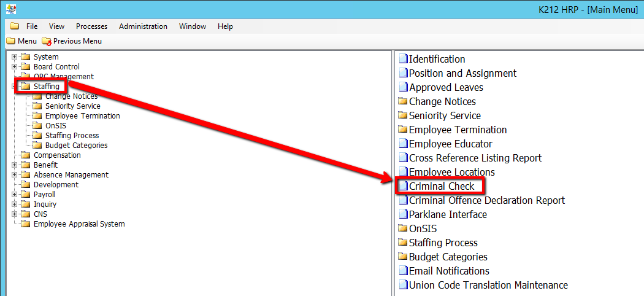644x296 pixels.
Task: Select Seniority Service under Staffing in tree
Action: [72, 106]
